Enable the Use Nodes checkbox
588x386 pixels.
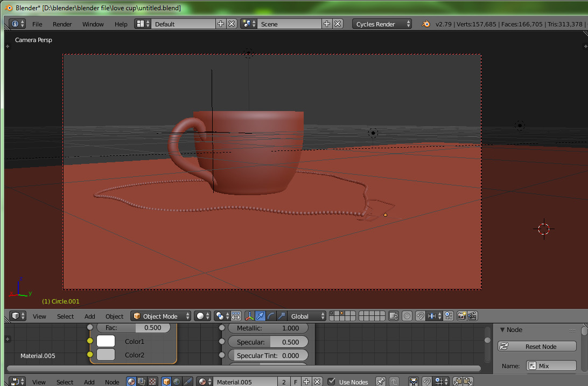(x=332, y=381)
